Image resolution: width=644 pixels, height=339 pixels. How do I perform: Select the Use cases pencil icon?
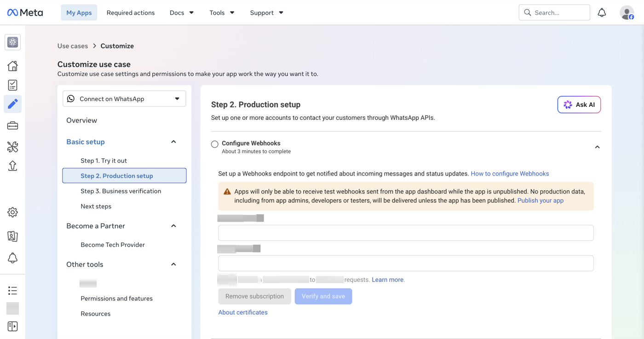[12, 104]
